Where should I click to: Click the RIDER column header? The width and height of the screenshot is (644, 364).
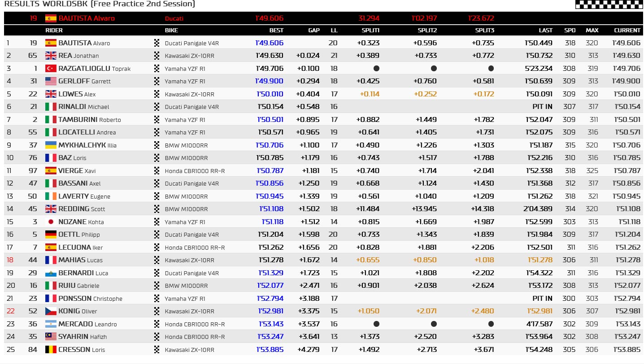coord(54,30)
